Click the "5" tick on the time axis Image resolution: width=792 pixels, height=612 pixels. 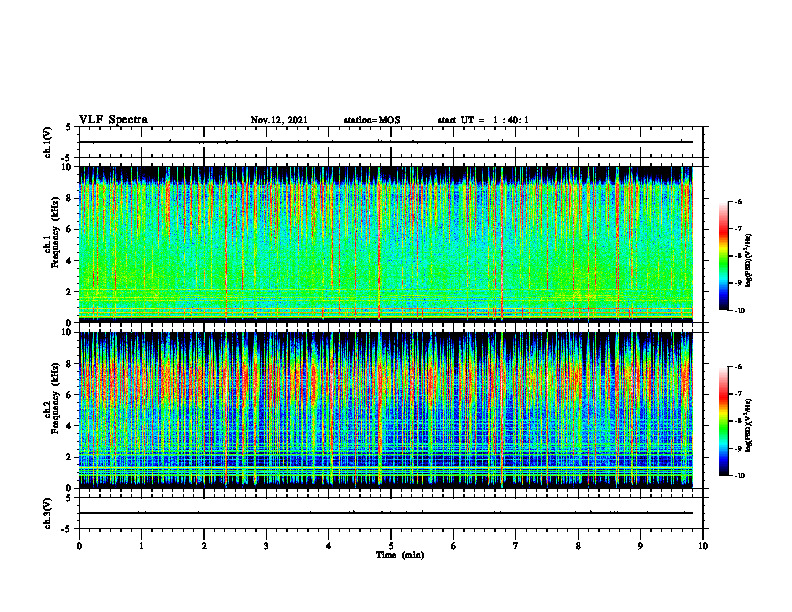pos(391,546)
